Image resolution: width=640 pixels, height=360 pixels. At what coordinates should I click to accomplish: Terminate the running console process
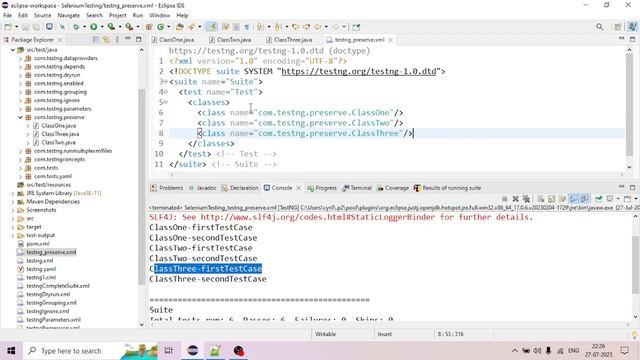504,199
